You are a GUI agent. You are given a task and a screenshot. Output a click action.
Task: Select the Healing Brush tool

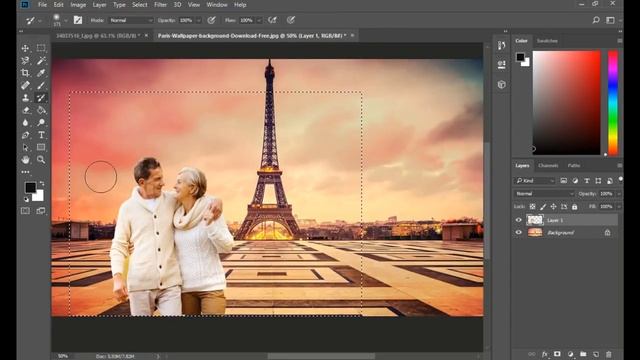[x=25, y=85]
